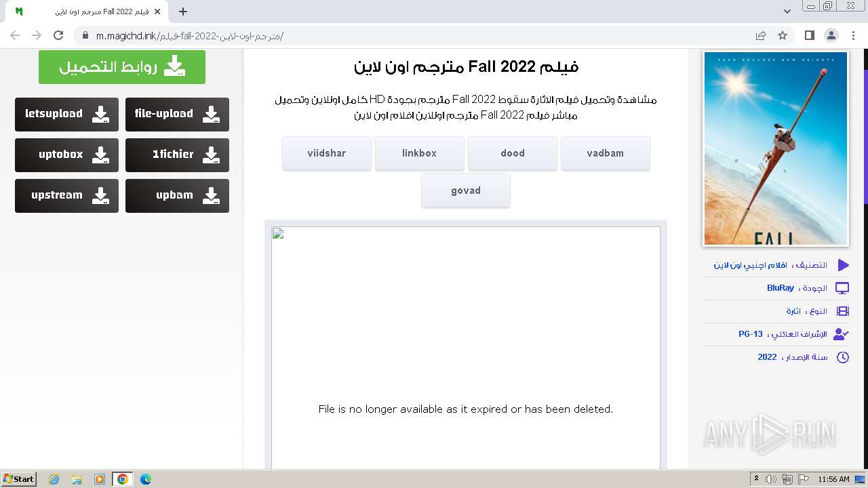Bookmark this page with the star icon

tap(783, 35)
